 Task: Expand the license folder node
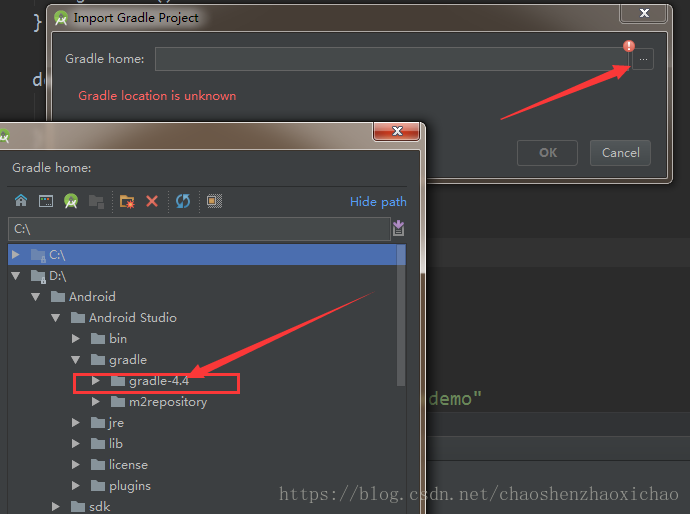tap(76, 464)
